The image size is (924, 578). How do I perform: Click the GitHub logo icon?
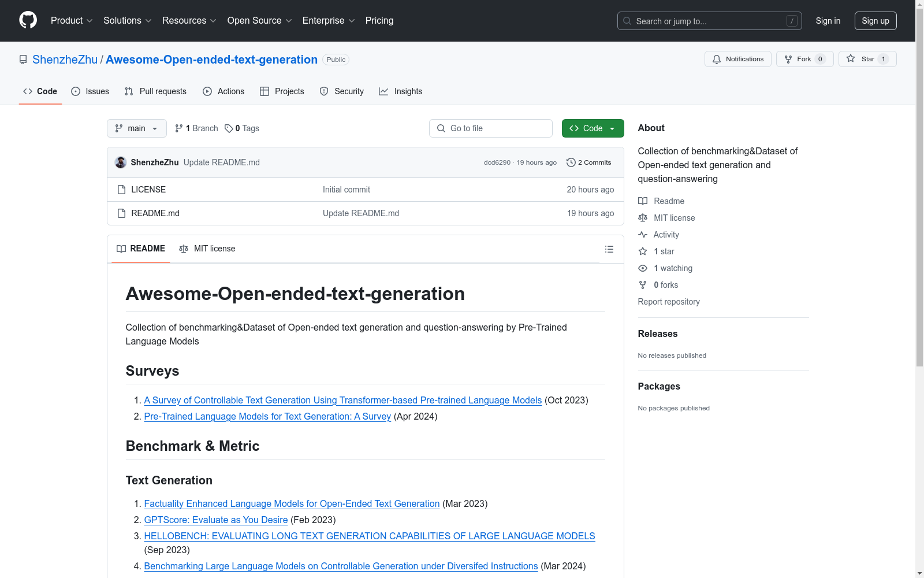coord(28,20)
